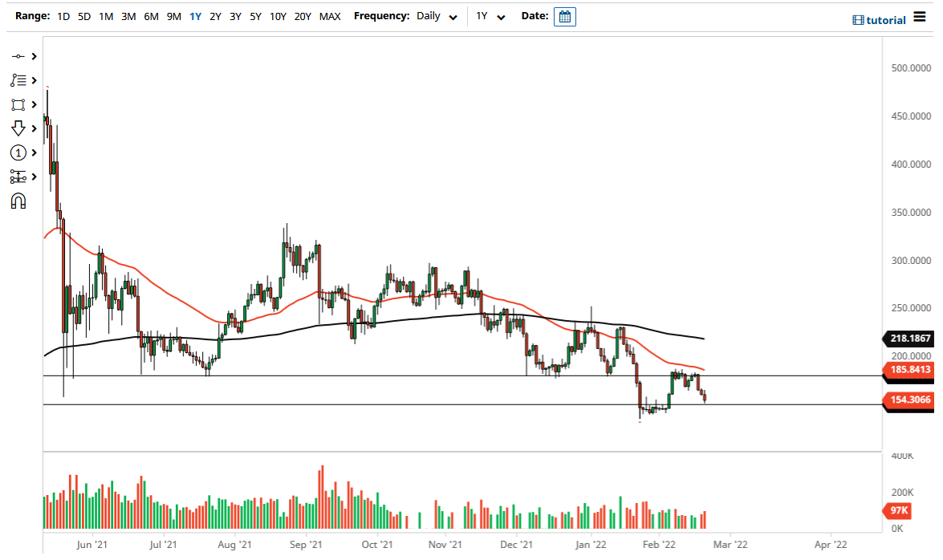This screenshot has width=943, height=560.
Task: Set range to 2Y
Action: coord(215,16)
